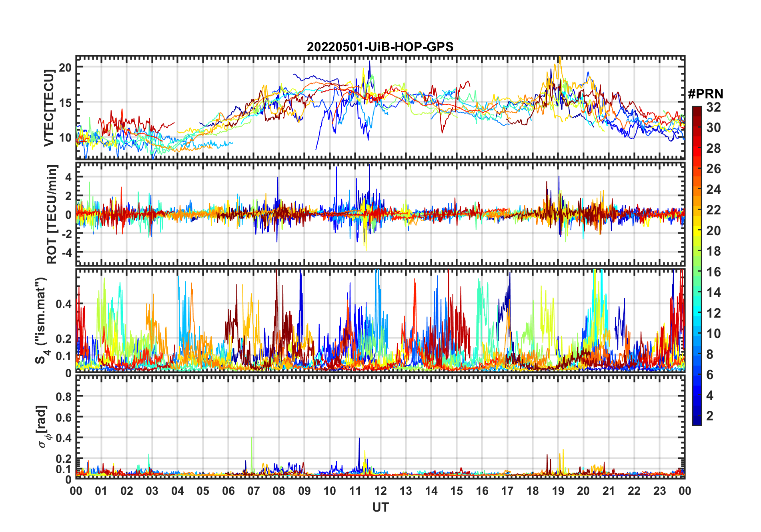The height and width of the screenshot is (532, 761).
Task: Click the sigma phi tick label 0.8
Action: [x=64, y=396]
